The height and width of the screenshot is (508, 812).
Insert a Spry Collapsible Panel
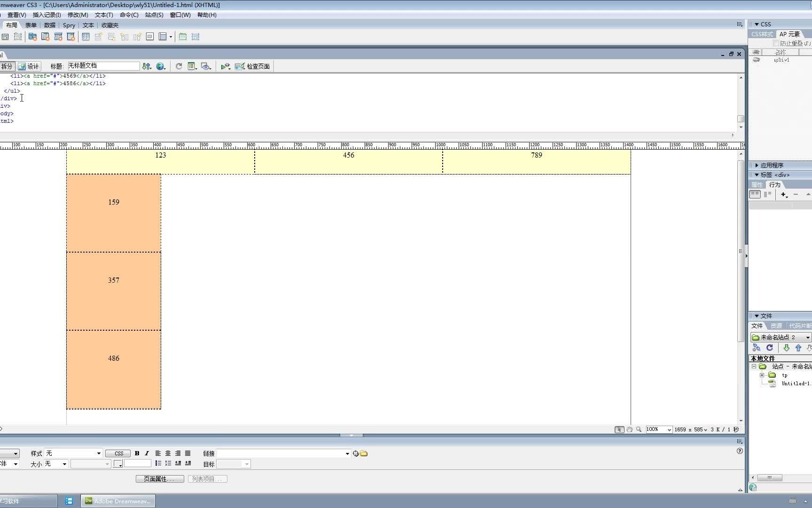coord(71,37)
